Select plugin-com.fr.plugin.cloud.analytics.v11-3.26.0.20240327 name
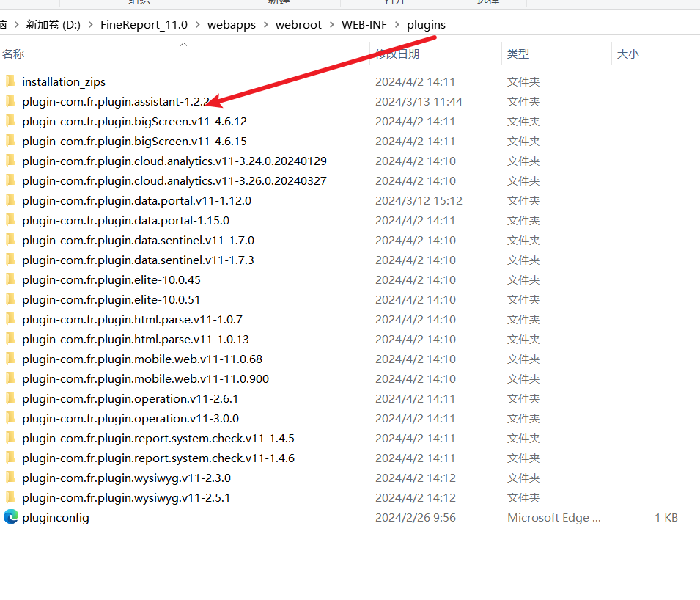Viewport: 700px width, 600px height. point(174,180)
